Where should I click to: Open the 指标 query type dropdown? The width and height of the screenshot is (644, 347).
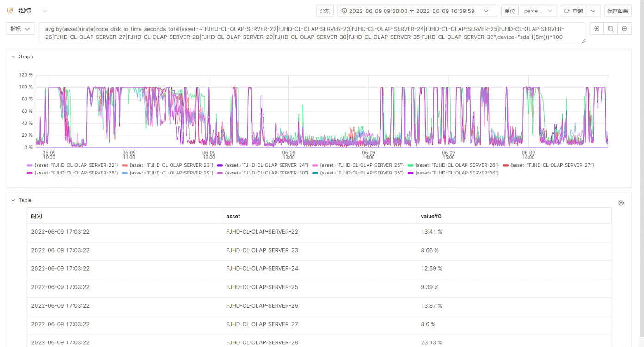(x=21, y=29)
